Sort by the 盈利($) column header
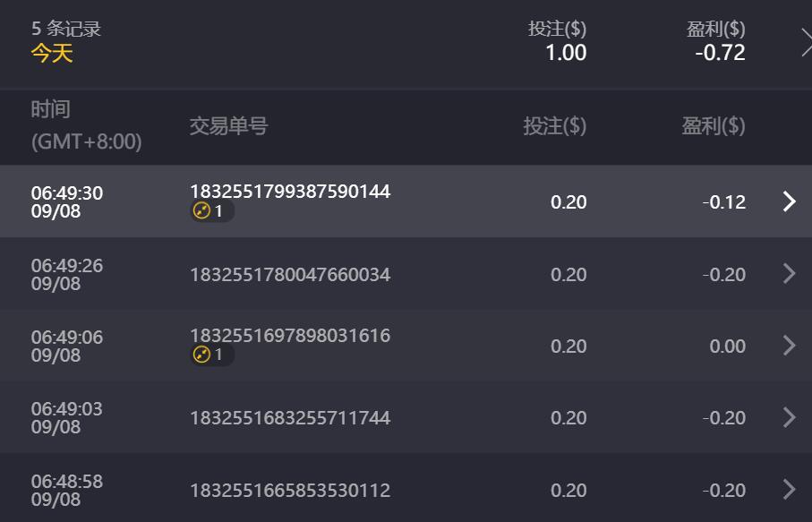The image size is (812, 522). 714,126
